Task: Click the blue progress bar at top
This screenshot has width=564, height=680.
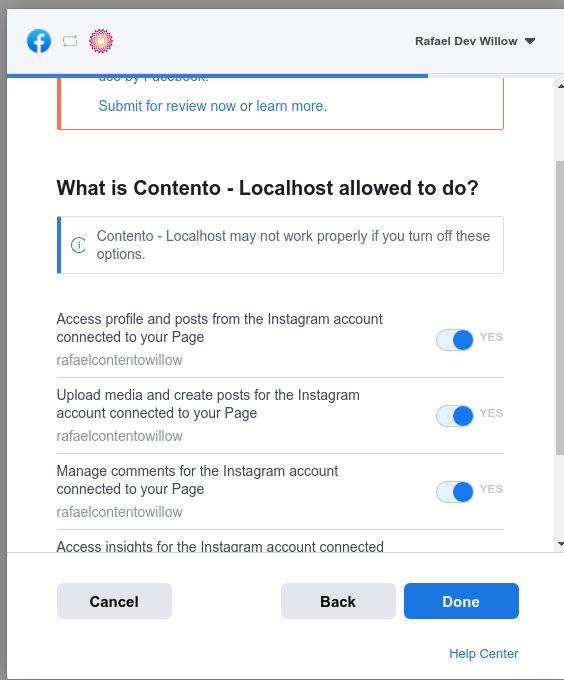Action: 217,76
